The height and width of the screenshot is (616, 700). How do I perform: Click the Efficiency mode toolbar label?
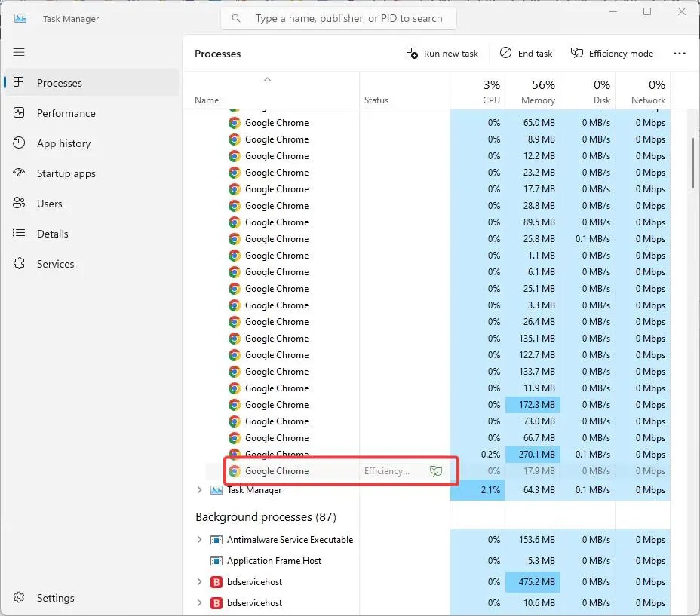621,54
